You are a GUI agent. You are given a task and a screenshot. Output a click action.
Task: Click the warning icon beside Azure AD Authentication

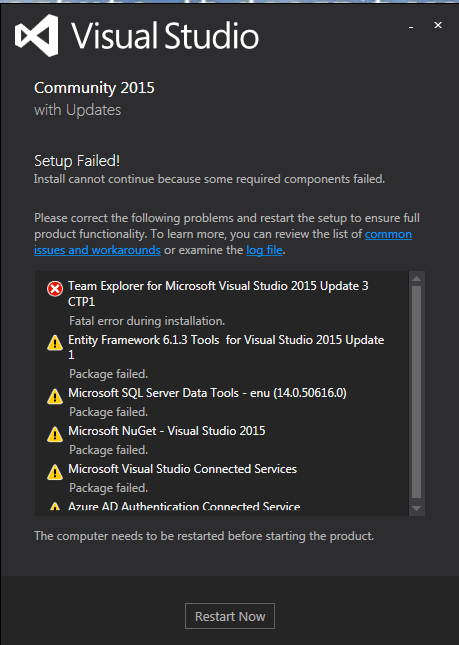coord(55,507)
